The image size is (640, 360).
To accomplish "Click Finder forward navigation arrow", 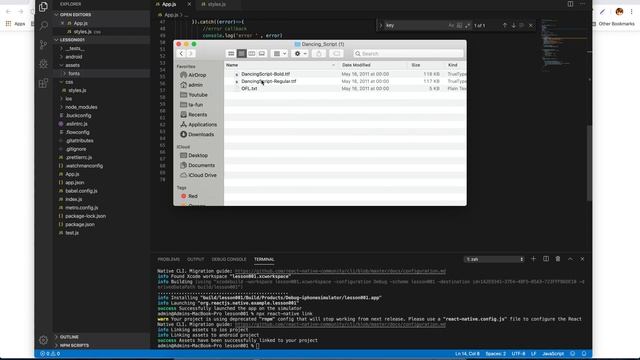I will [190, 53].
